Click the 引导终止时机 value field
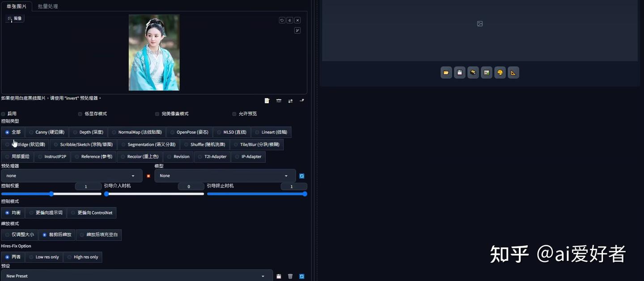 click(294, 186)
